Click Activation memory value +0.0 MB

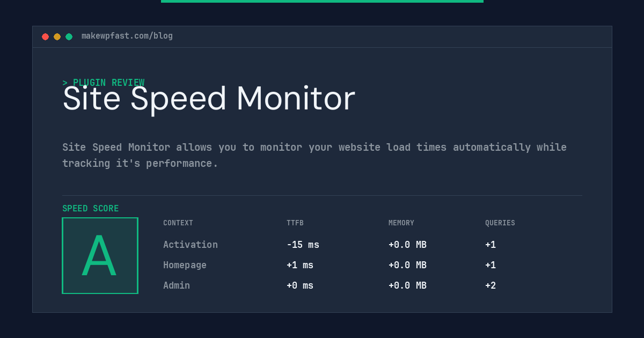point(407,245)
